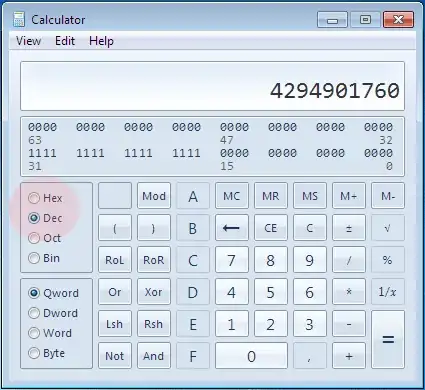Click the RoL rotate left button
Viewport: 425px width, 390px height.
115,260
